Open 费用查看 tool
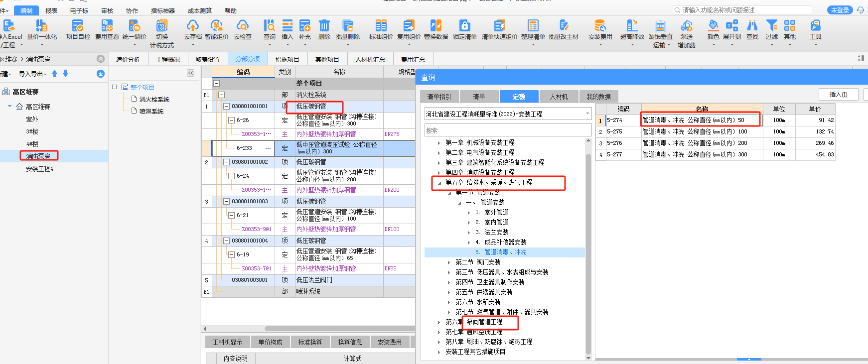This screenshot has height=364, width=868. (107, 30)
